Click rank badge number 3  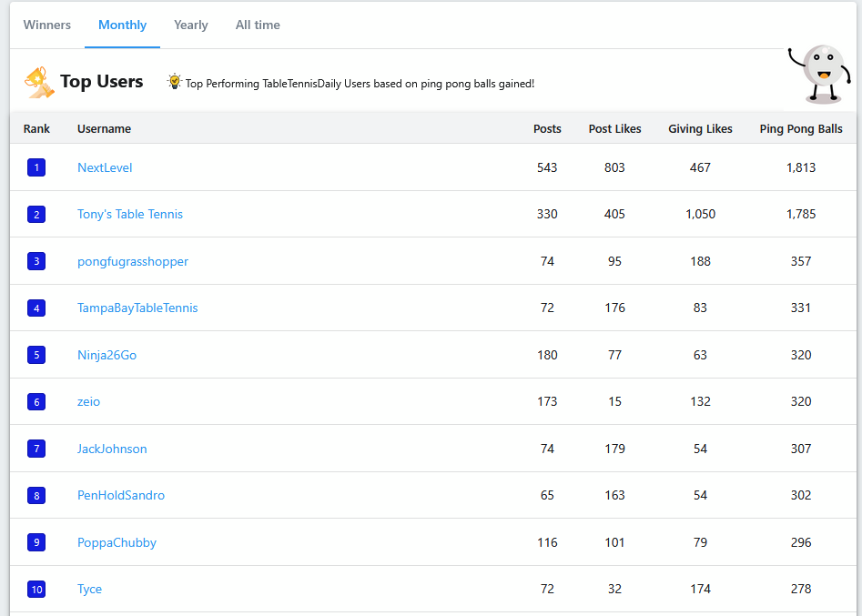[36, 261]
